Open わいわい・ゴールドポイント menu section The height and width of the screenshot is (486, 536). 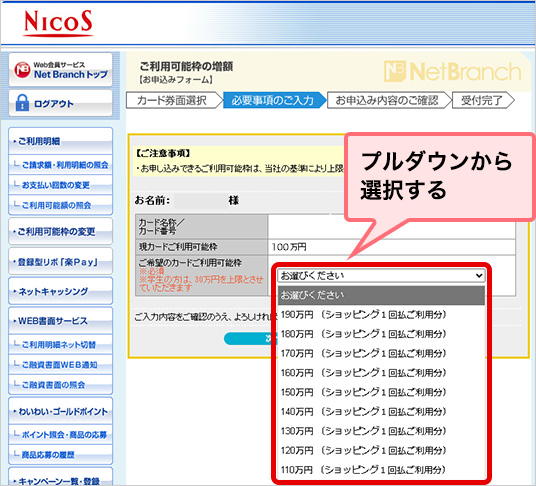[x=61, y=411]
